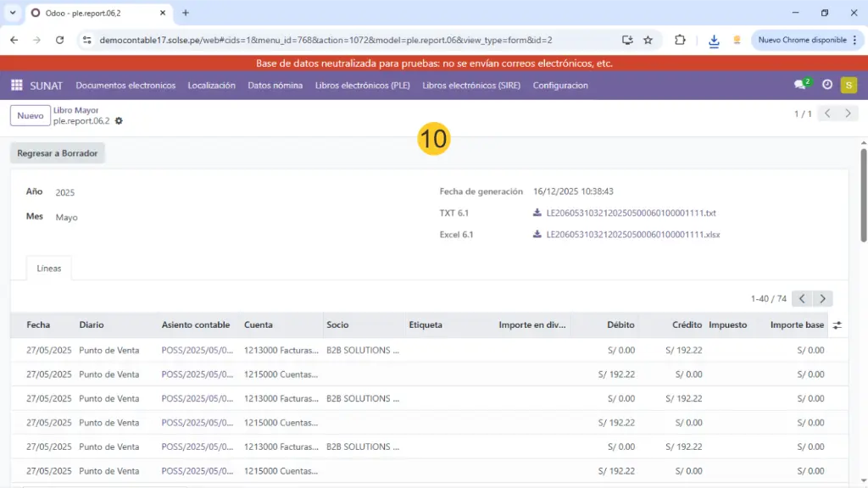
Task: Open the discuss messages icon
Action: point(799,85)
